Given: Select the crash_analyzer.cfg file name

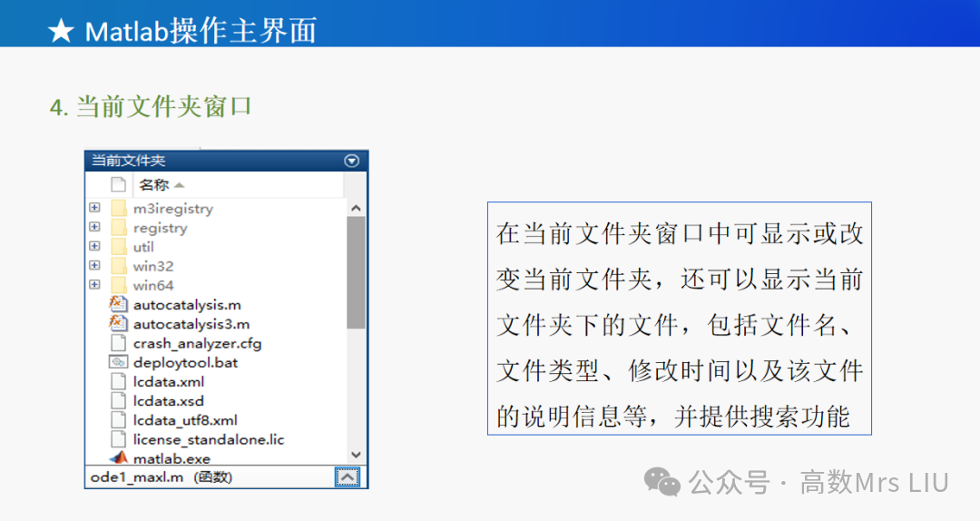Looking at the screenshot, I should click(x=197, y=343).
